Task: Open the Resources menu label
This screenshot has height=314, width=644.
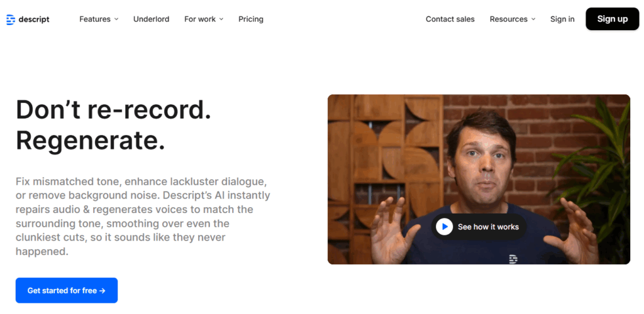Action: pos(509,19)
